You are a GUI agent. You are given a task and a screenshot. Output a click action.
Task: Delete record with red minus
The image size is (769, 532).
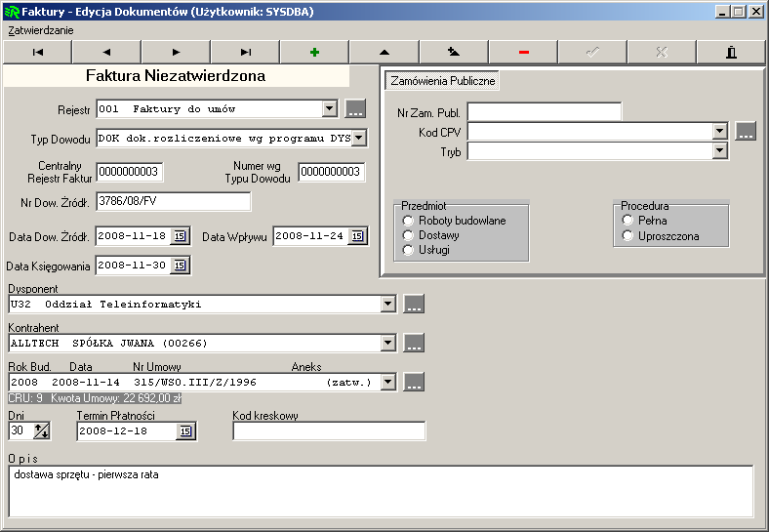point(523,52)
